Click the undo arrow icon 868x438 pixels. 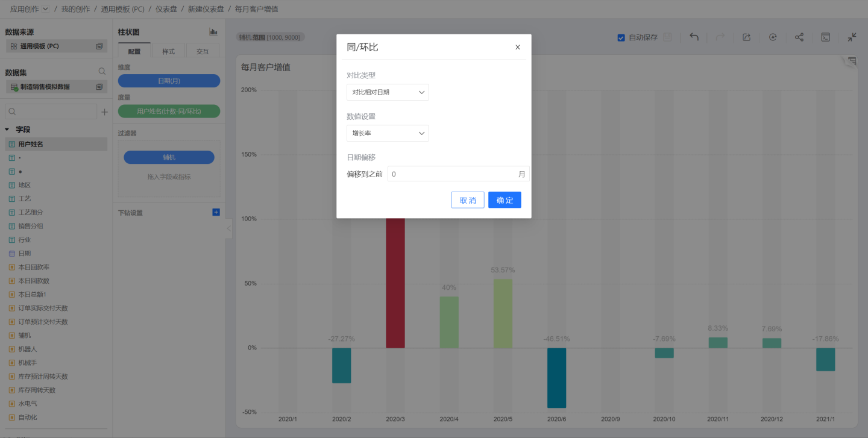click(x=694, y=37)
